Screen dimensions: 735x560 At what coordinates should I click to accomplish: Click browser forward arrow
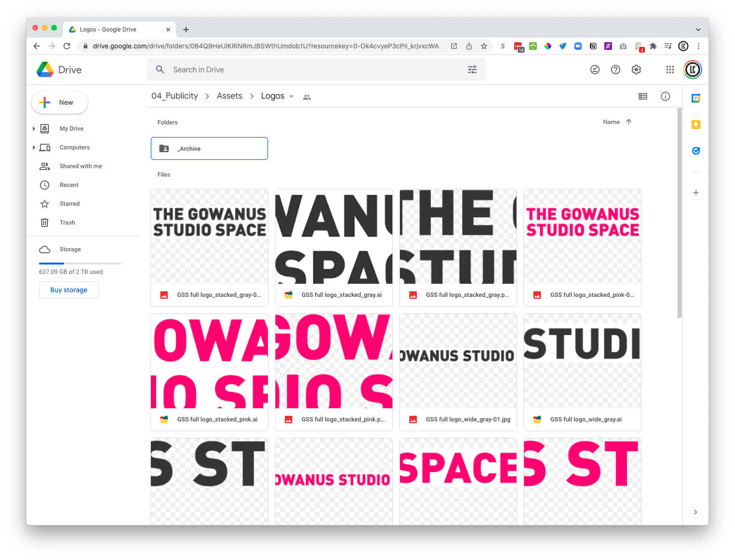coord(52,46)
